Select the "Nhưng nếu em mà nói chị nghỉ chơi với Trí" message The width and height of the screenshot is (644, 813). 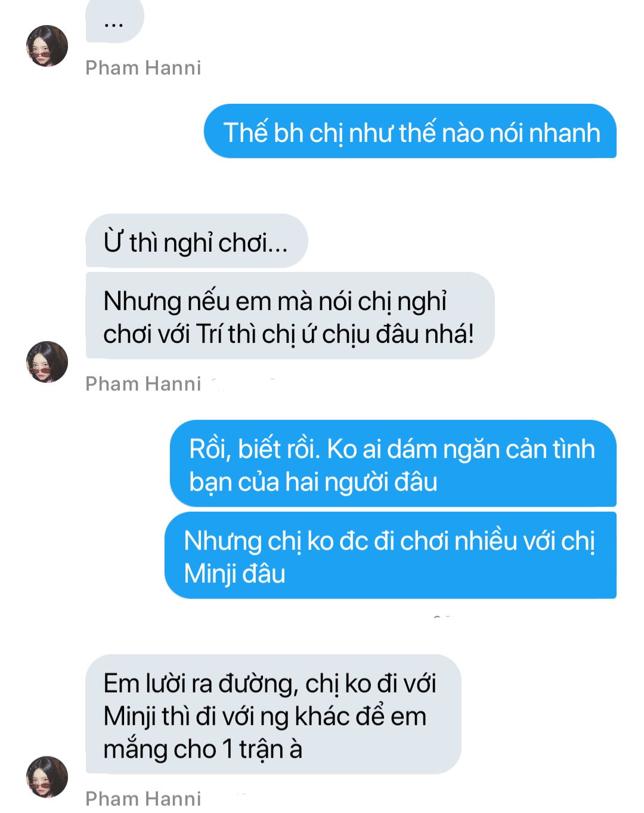tap(290, 316)
